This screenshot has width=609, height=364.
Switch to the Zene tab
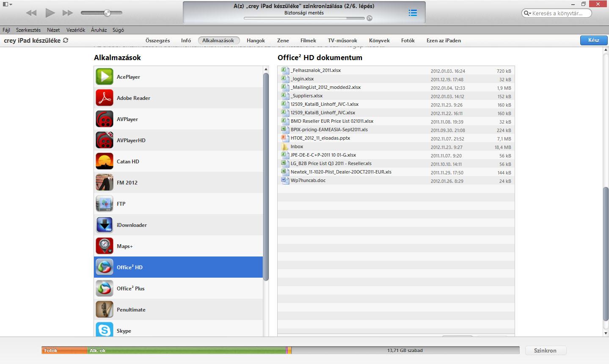coord(283,41)
